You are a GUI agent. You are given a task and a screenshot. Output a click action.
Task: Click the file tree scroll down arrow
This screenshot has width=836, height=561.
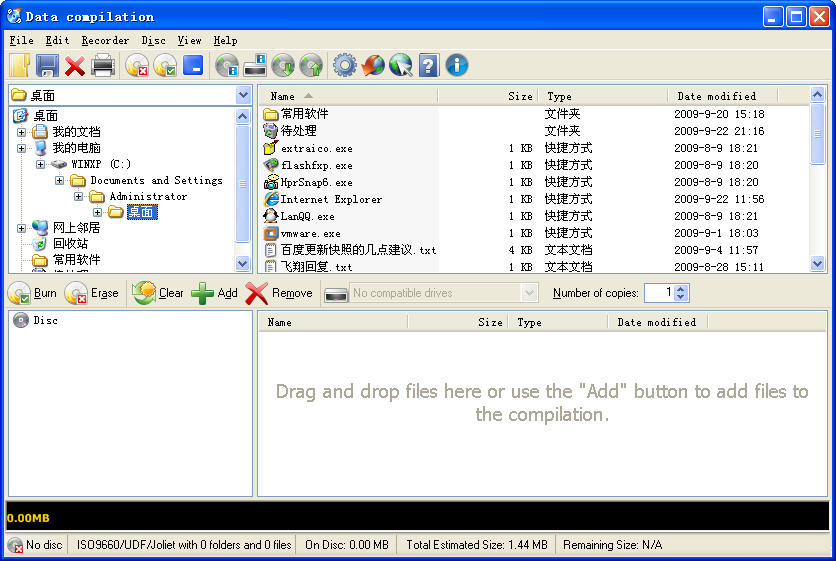(243, 263)
